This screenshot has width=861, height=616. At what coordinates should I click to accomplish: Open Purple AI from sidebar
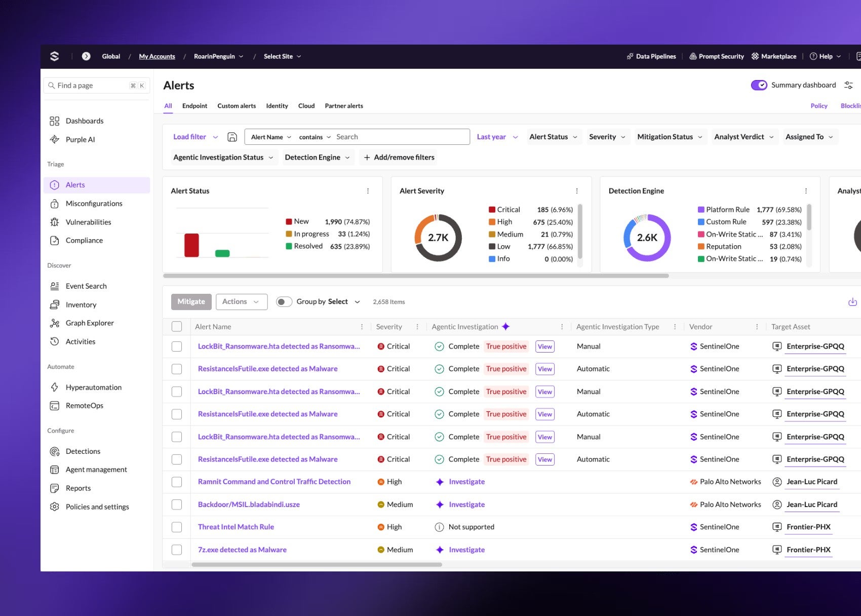click(80, 139)
